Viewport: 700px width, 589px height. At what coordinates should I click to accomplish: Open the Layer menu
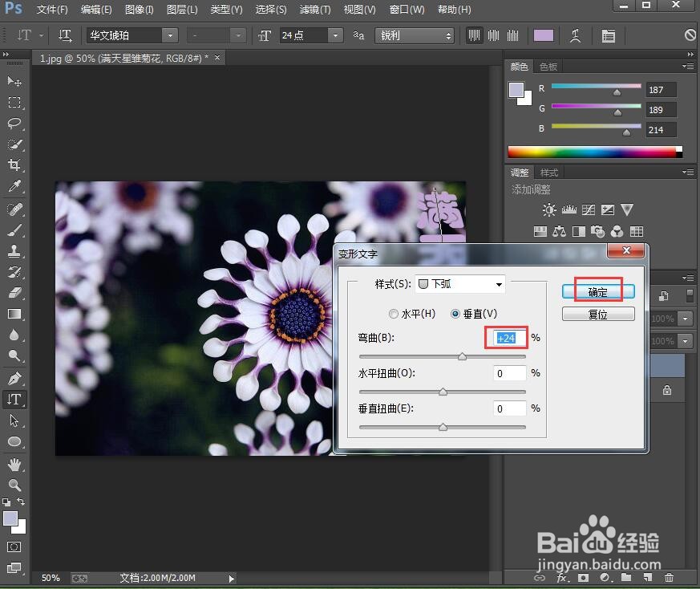click(182, 10)
